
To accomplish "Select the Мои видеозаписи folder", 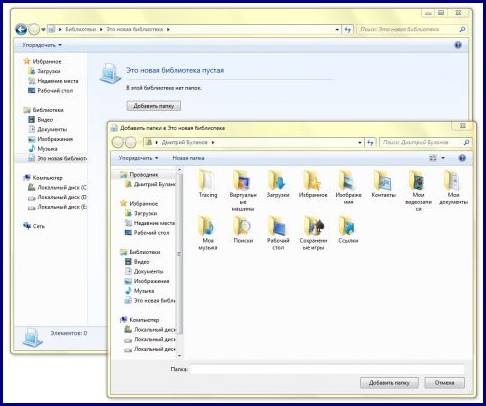I will click(x=418, y=190).
